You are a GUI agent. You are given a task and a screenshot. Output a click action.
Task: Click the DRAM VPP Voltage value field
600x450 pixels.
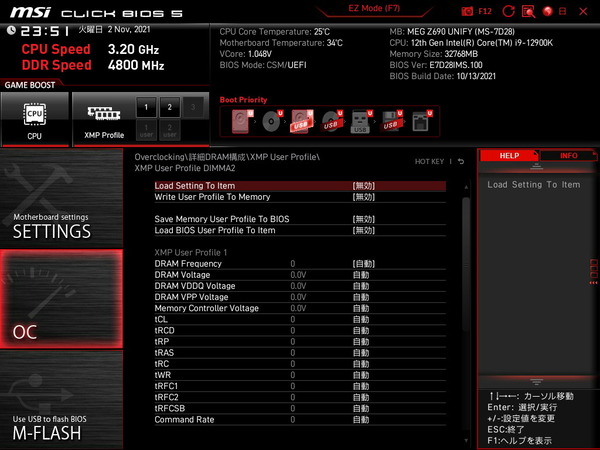pyautogui.click(x=361, y=297)
